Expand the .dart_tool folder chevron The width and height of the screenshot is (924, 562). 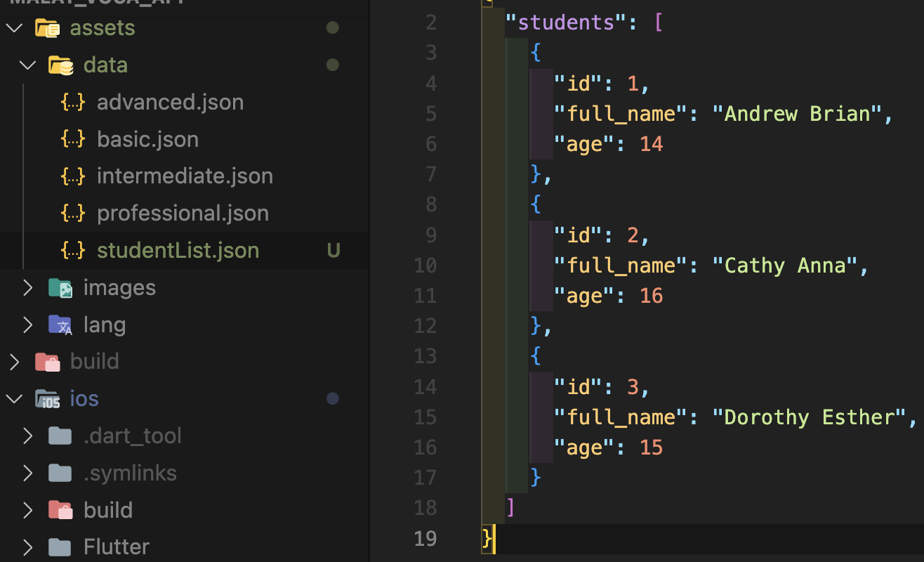[27, 436]
